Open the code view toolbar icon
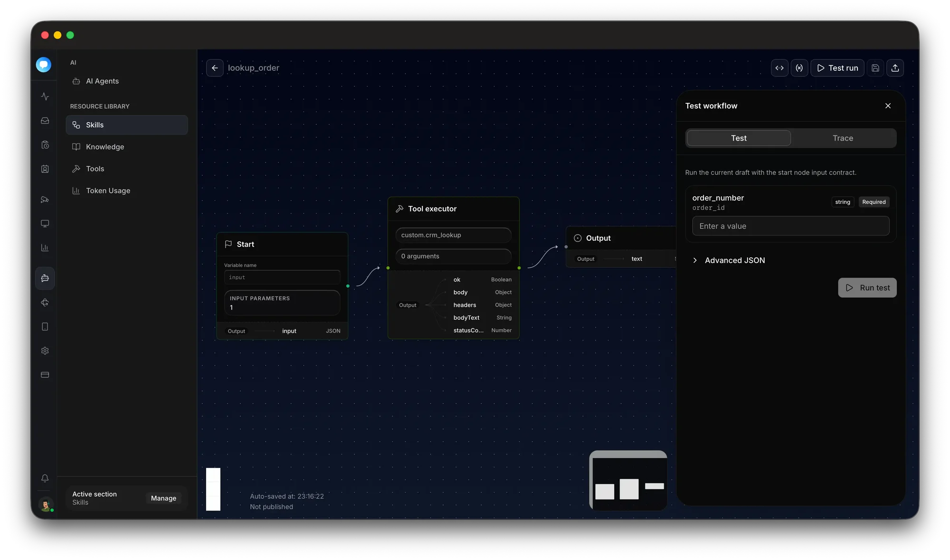 tap(779, 68)
